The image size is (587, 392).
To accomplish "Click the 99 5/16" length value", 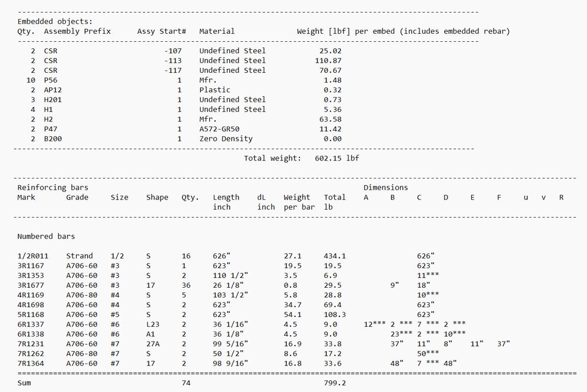I will click(230, 344).
